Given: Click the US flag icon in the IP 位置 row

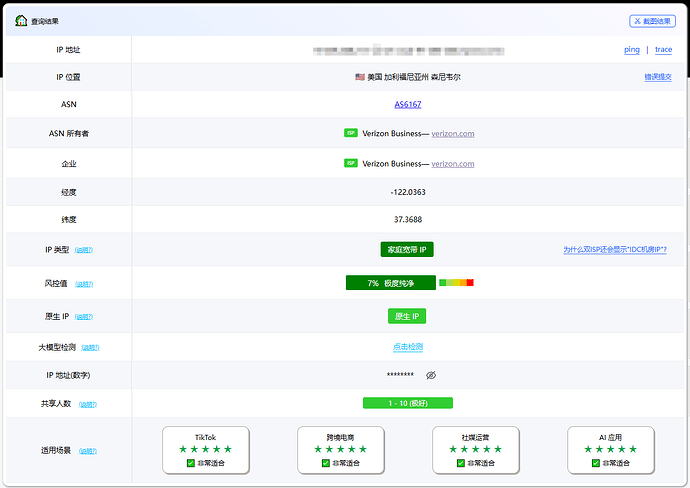Looking at the screenshot, I should pyautogui.click(x=360, y=77).
